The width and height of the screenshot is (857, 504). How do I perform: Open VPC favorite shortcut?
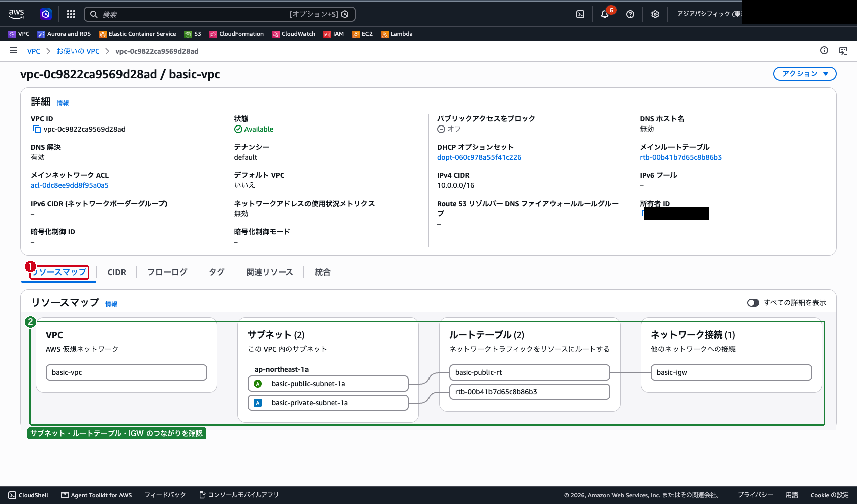(19, 34)
